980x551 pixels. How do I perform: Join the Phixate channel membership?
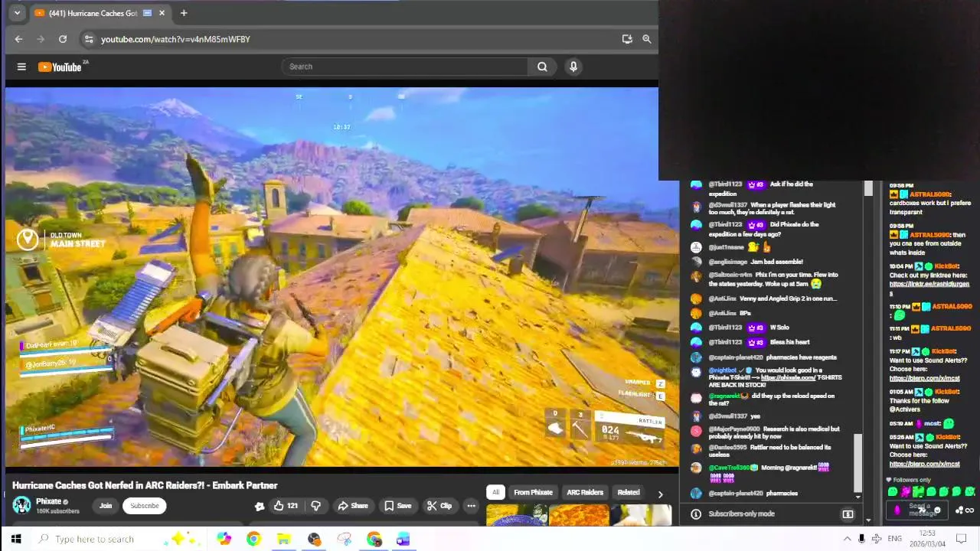[x=106, y=506]
